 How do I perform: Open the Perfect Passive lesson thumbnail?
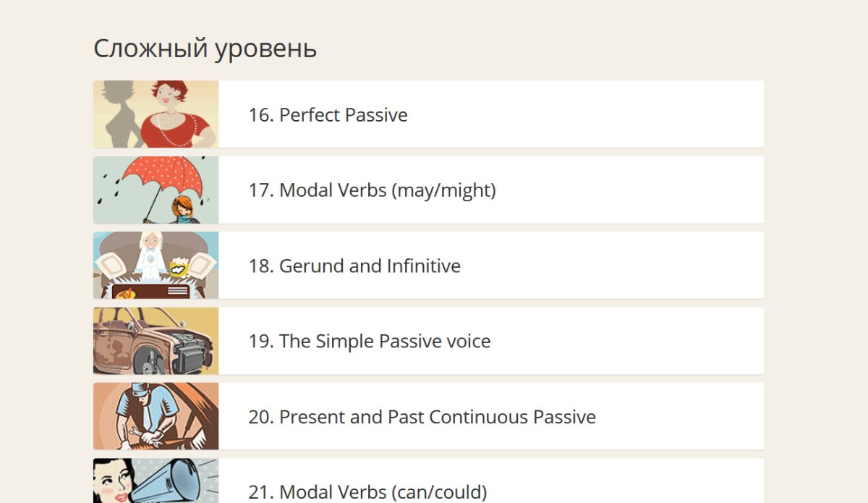(156, 114)
